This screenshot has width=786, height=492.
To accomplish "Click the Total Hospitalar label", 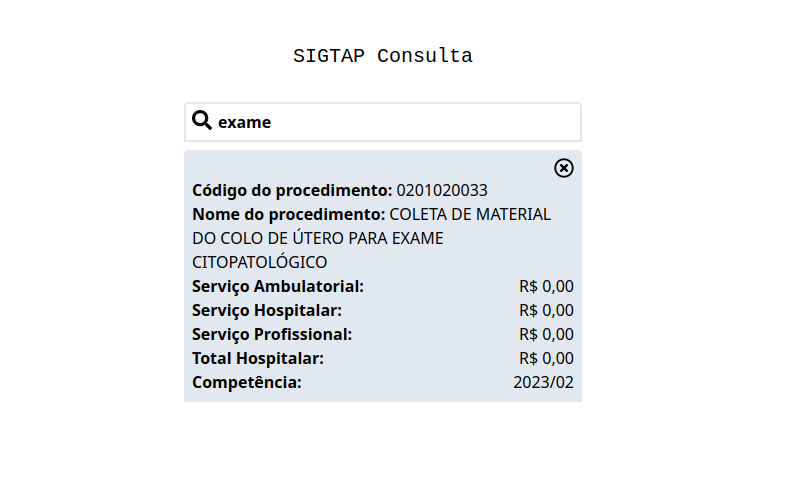I will [258, 359].
